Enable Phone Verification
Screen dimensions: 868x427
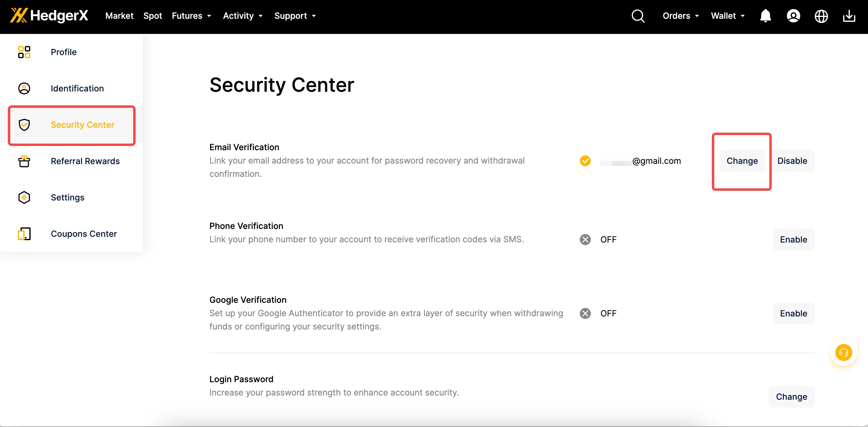(x=793, y=240)
